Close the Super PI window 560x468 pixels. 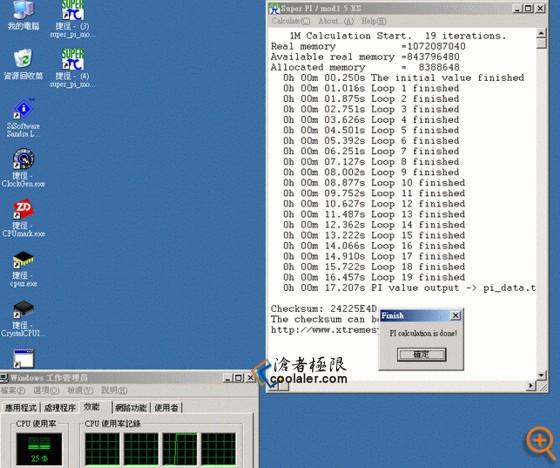pyautogui.click(x=540, y=8)
